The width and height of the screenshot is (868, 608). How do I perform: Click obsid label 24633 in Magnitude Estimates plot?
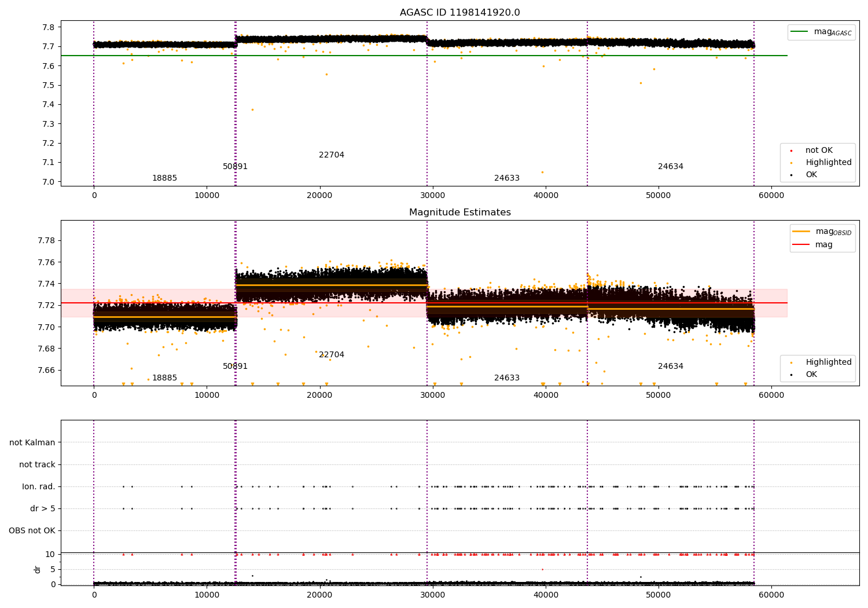[x=507, y=378]
